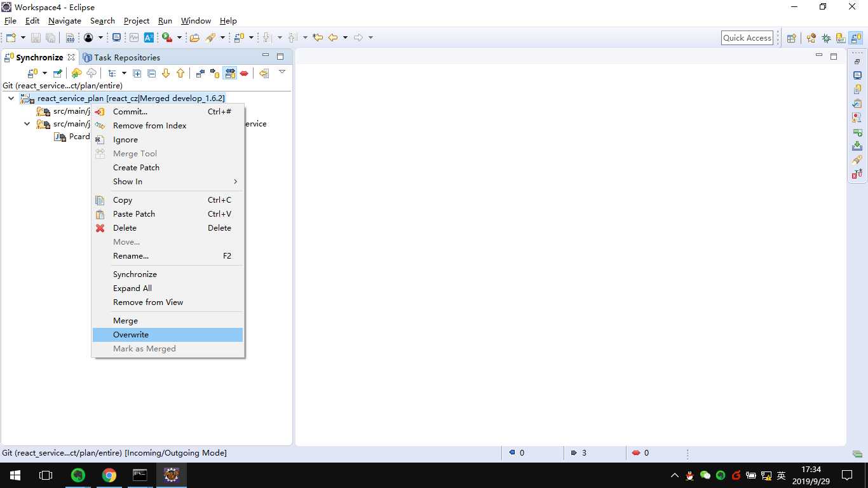Open Chrome from the taskbar
The width and height of the screenshot is (868, 488).
109,475
